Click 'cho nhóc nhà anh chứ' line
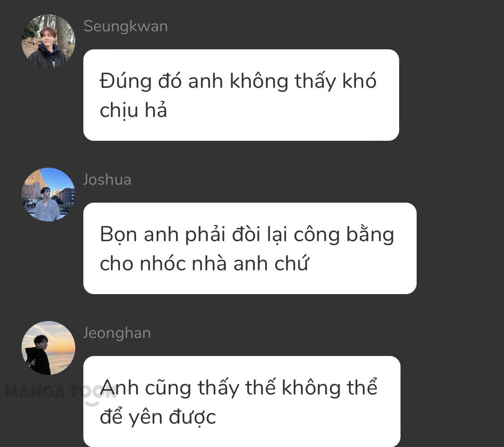This screenshot has height=447, width=504. pos(204,263)
